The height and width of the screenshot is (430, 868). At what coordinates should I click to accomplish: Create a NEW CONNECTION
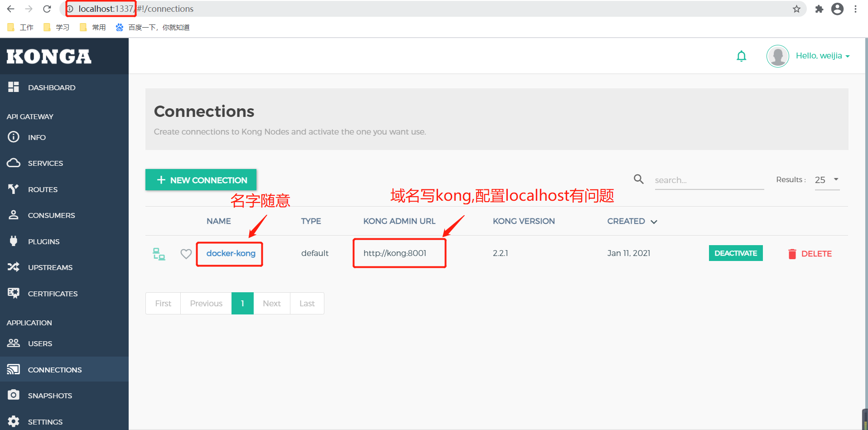pyautogui.click(x=201, y=180)
